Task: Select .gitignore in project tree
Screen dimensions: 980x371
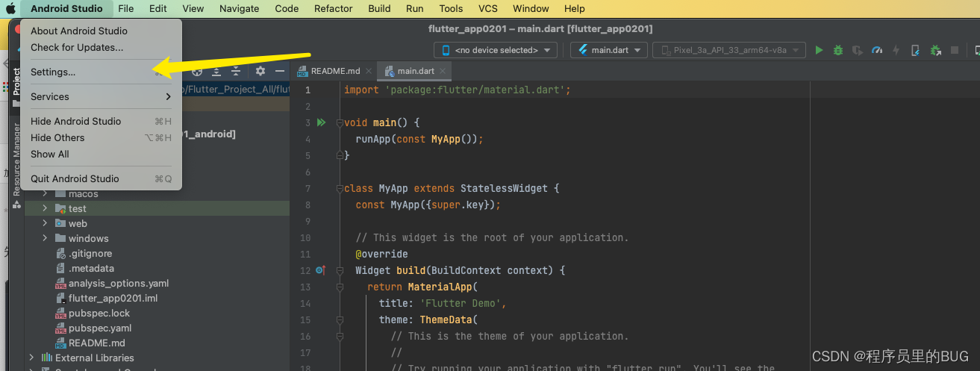Action: pyautogui.click(x=90, y=253)
